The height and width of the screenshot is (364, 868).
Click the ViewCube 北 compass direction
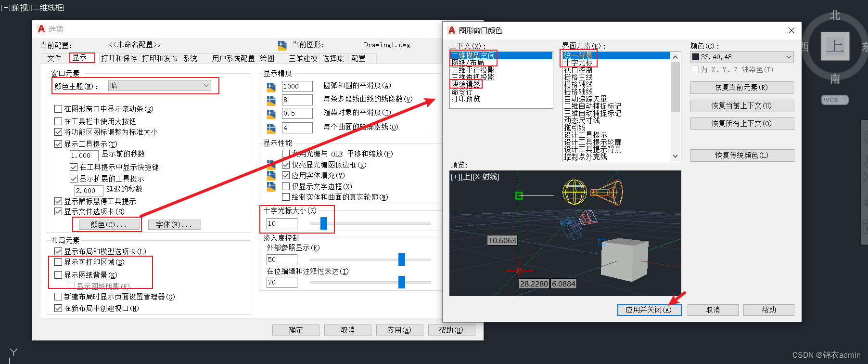(835, 15)
